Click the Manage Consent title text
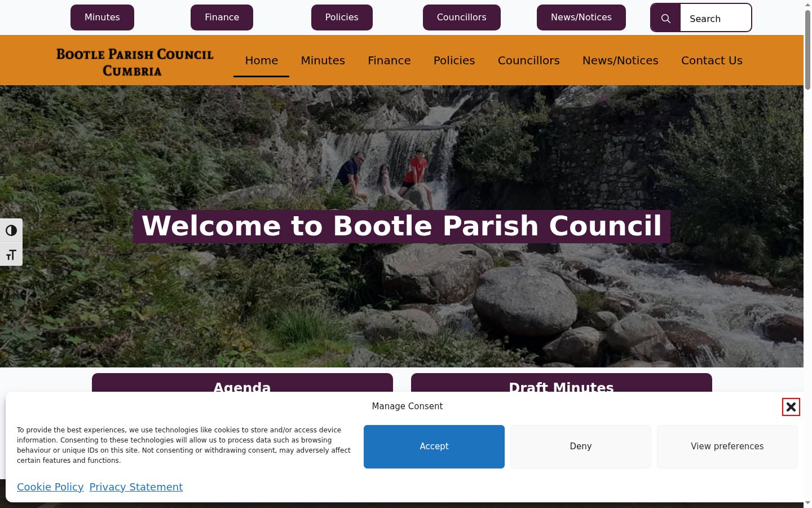The height and width of the screenshot is (508, 812). (407, 406)
